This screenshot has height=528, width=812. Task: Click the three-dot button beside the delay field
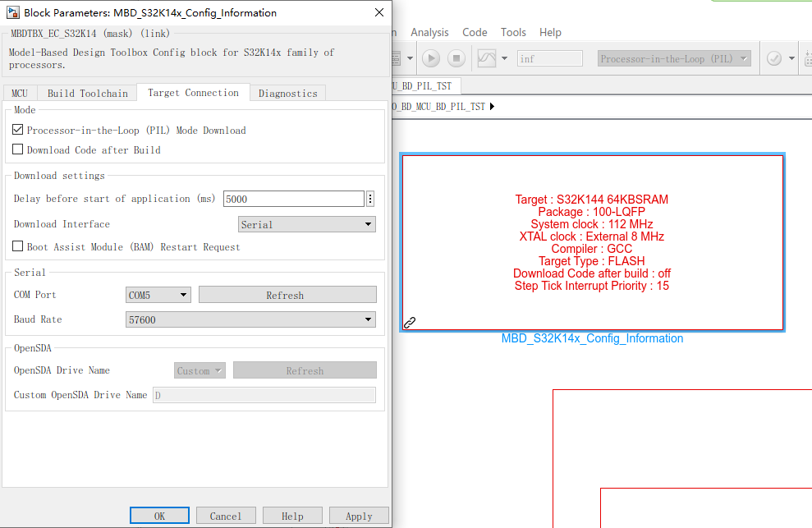tap(370, 199)
